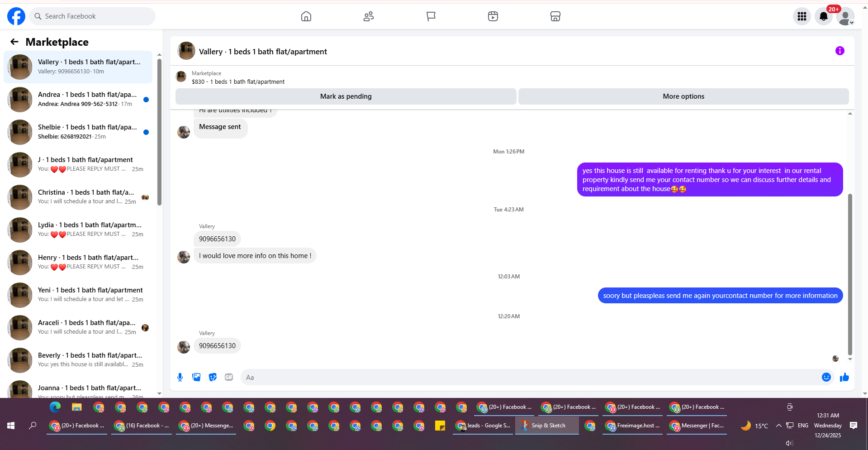The height and width of the screenshot is (450, 868).
Task: Send a thumbs up like
Action: [844, 377]
